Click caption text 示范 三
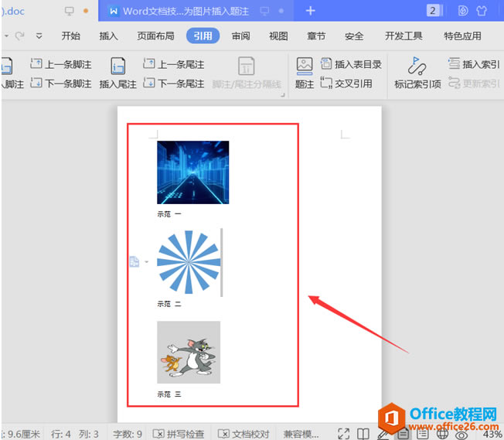The height and width of the screenshot is (440, 504). click(169, 394)
